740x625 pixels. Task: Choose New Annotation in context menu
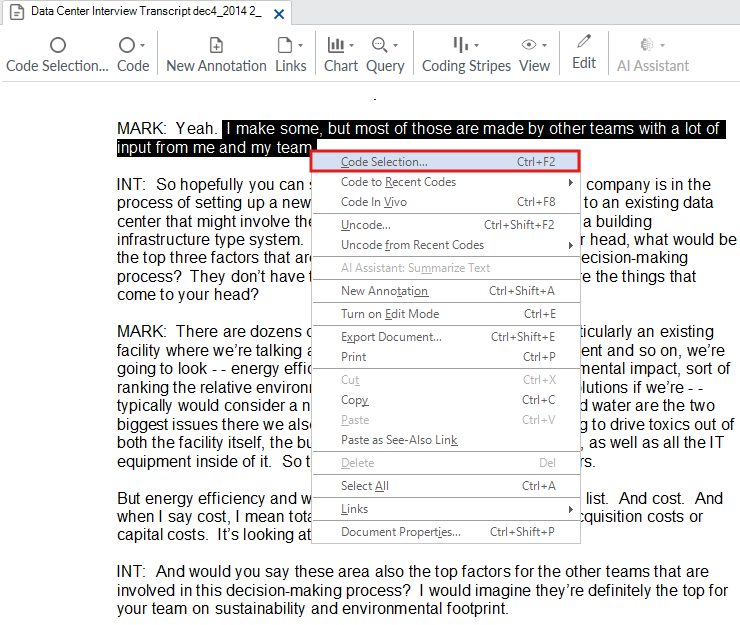pyautogui.click(x=445, y=291)
